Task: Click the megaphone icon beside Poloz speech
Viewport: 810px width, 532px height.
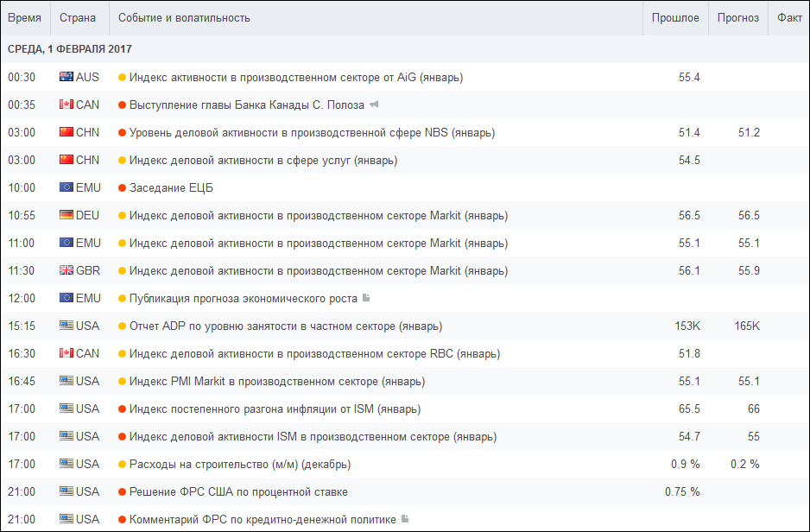Action: coord(375,104)
